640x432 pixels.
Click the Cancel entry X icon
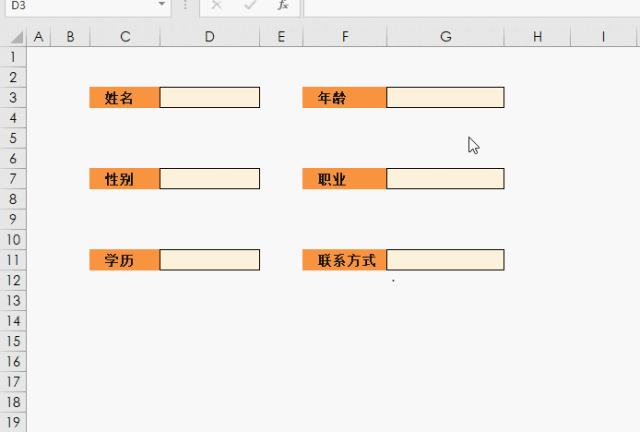[x=217, y=6]
